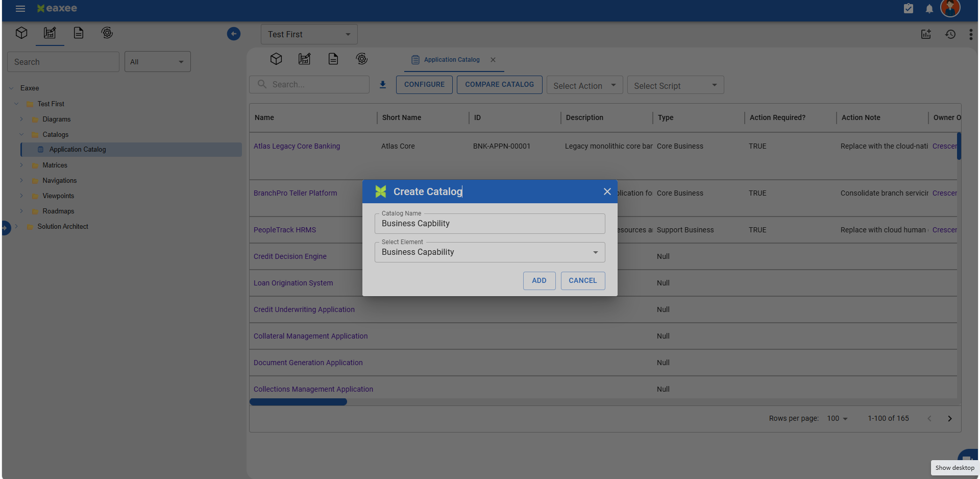Viewport: 980px width, 479px height.
Task: Open notifications bell
Action: click(x=929, y=9)
